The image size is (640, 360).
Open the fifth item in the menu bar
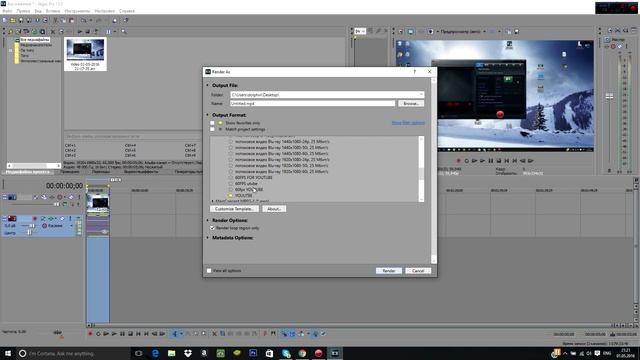point(77,11)
